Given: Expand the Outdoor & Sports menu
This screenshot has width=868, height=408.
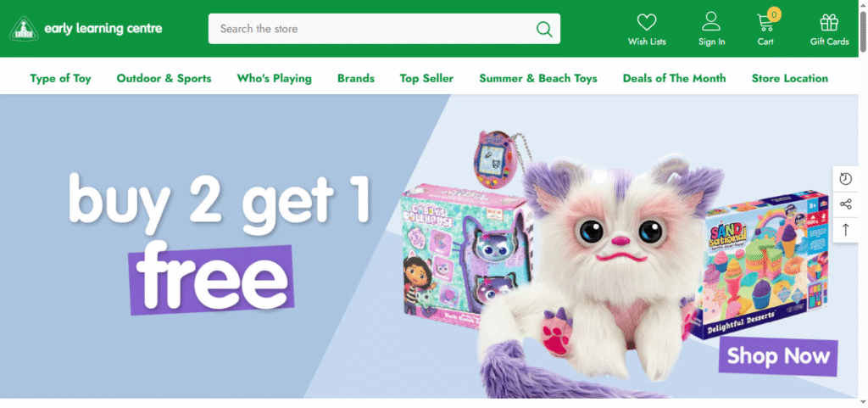Looking at the screenshot, I should pyautogui.click(x=164, y=79).
